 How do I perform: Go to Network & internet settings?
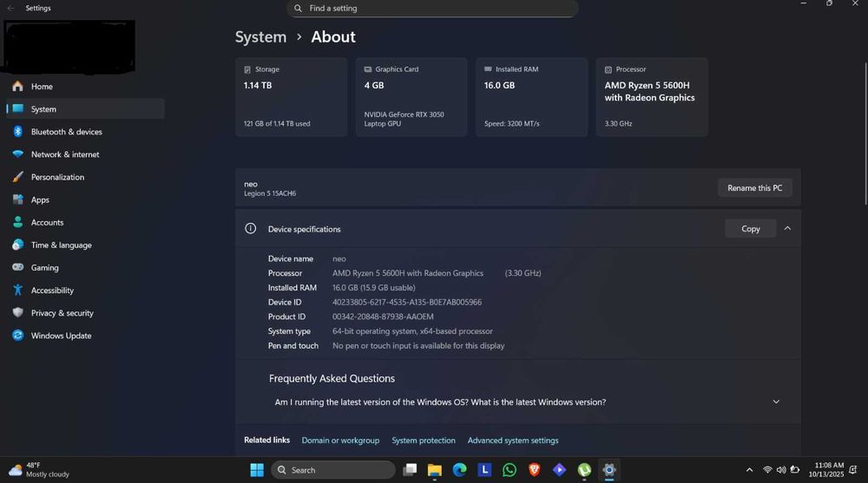[x=85, y=154]
